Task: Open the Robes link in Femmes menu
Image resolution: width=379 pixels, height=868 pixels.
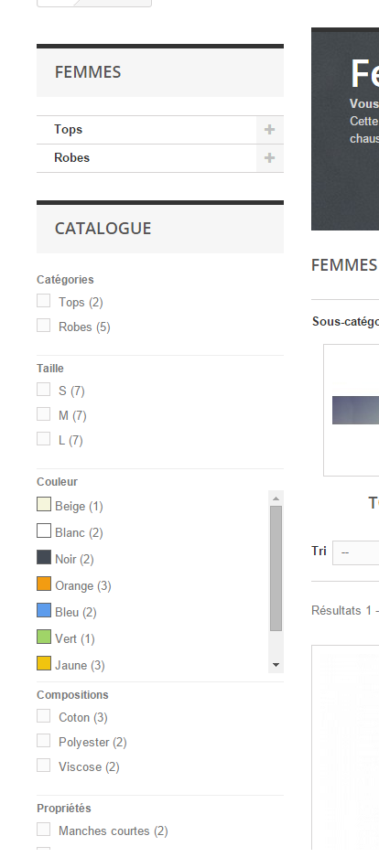Action: pyautogui.click(x=71, y=158)
